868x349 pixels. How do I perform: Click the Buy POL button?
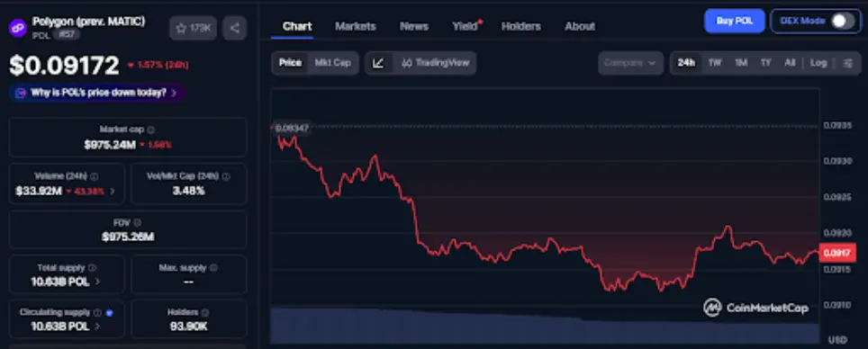[x=735, y=21]
